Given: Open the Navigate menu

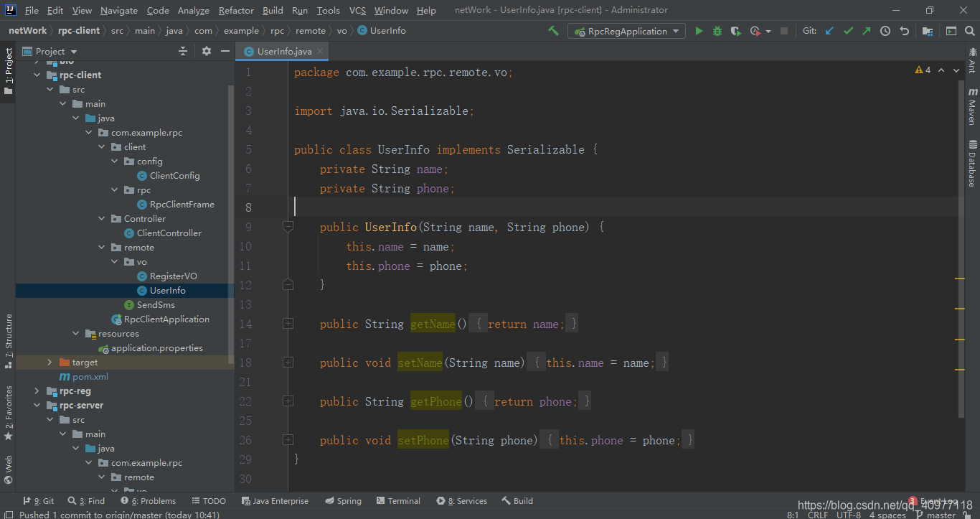Looking at the screenshot, I should point(119,10).
